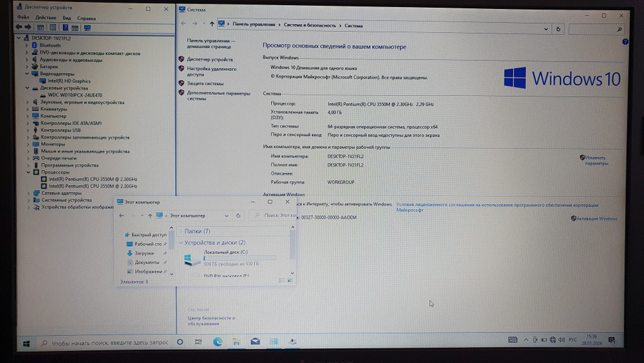The image size is (644, 363).
Task: Click the up arrow in System window
Action: (x=212, y=24)
